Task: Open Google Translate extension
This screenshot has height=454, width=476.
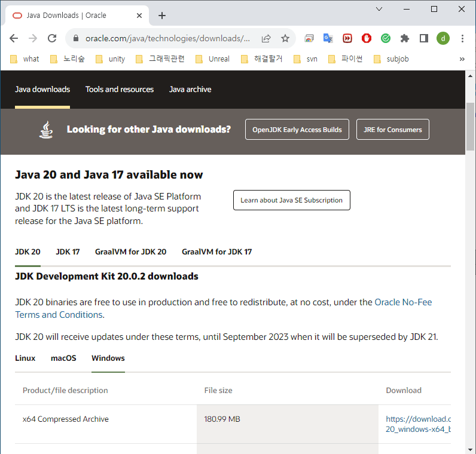Action: point(328,38)
